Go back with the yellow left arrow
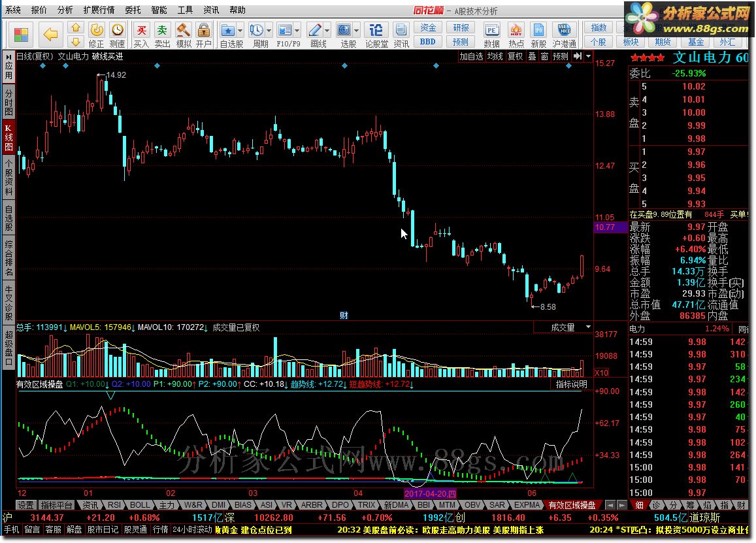The height and width of the screenshot is (543, 756). tap(50, 35)
